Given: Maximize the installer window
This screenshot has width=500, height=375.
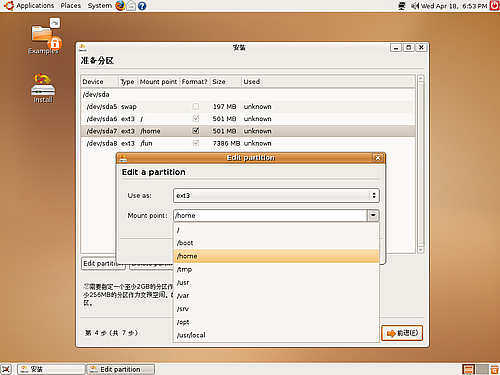Looking at the screenshot, I should pos(408,48).
